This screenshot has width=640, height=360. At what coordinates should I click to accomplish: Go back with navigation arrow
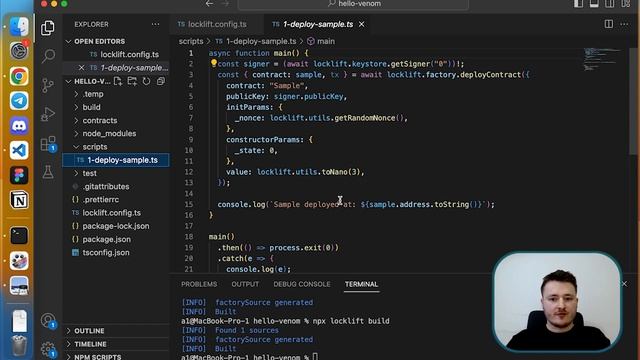[209, 4]
